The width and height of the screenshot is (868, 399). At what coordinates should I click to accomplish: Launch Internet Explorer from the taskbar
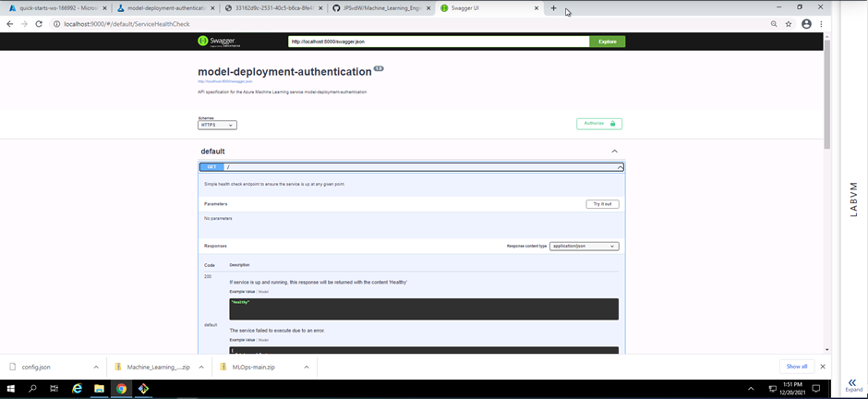(x=77, y=389)
